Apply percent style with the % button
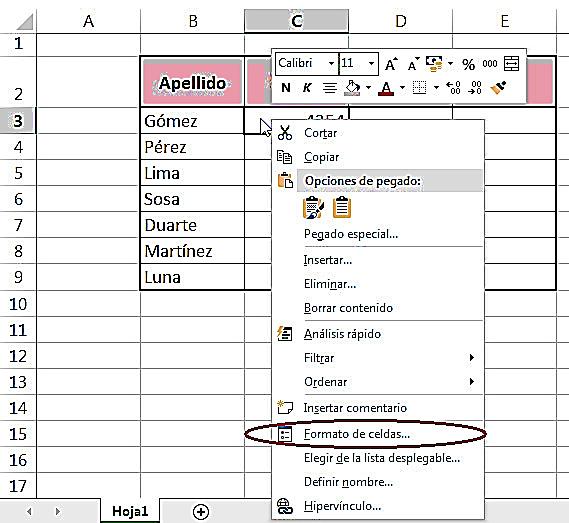This screenshot has width=569, height=523. 468,64
